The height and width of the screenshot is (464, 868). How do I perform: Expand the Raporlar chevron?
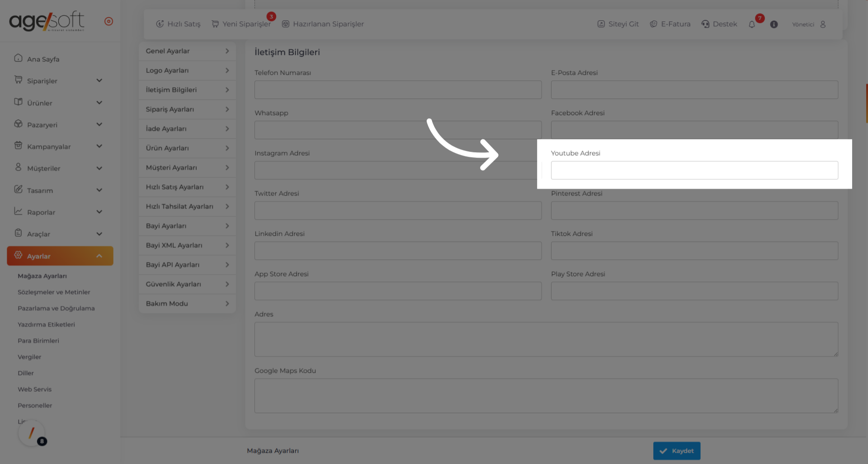pos(99,211)
